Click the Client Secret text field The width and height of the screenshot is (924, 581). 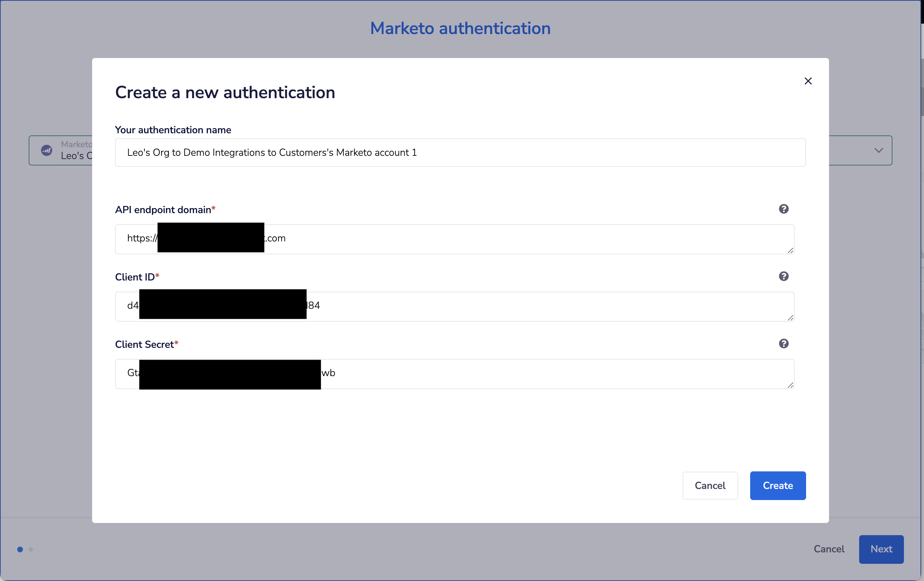click(454, 374)
